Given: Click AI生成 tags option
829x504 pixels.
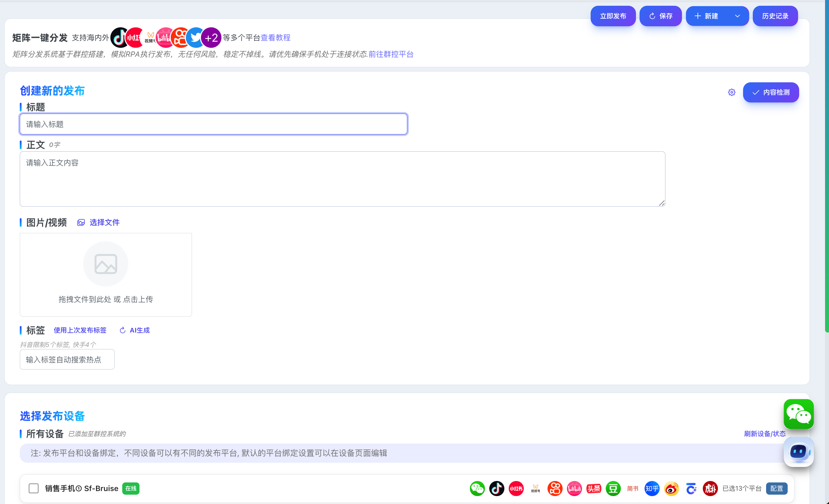Looking at the screenshot, I should pos(135,330).
